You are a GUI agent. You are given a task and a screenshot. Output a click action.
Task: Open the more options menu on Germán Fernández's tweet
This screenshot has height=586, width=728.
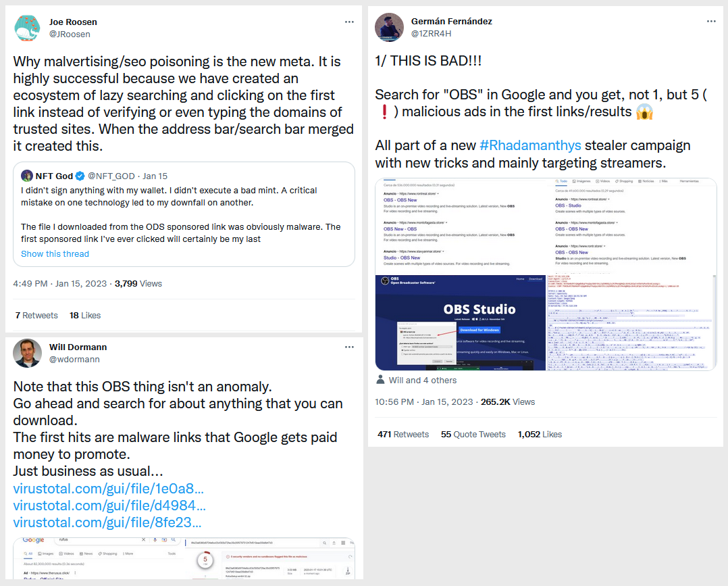(711, 22)
